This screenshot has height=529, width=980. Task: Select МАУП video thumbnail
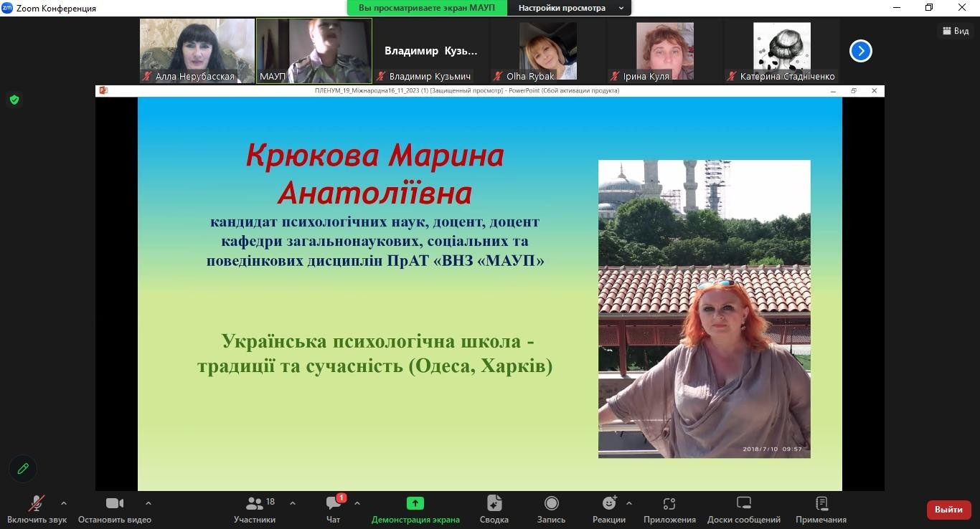(x=314, y=51)
